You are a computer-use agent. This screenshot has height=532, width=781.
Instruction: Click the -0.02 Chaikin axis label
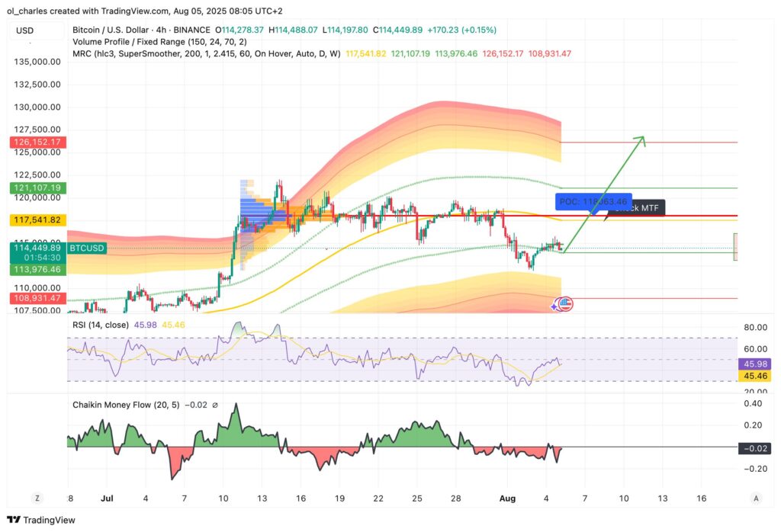point(755,448)
